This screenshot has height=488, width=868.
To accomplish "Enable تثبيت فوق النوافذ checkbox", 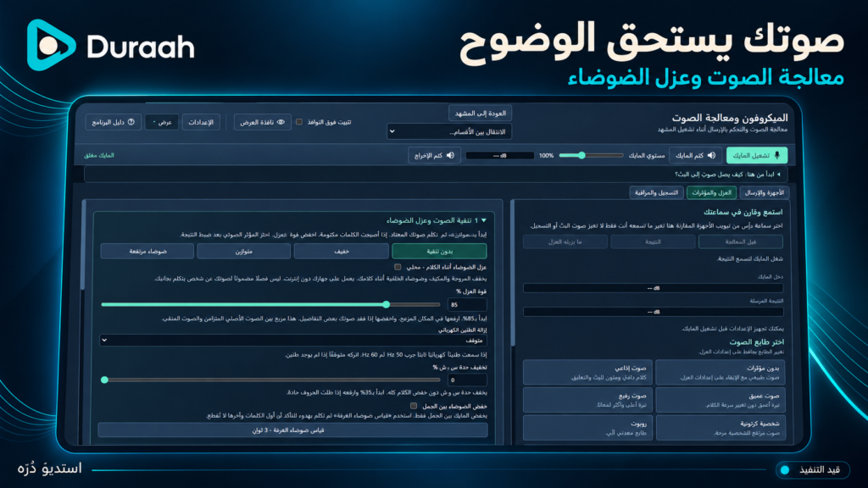I will point(299,122).
